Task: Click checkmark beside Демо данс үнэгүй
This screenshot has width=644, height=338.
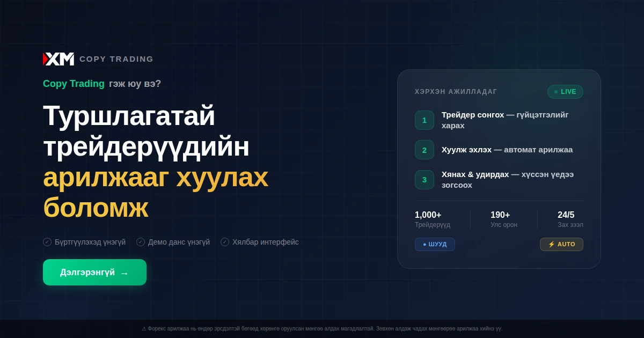Action: pyautogui.click(x=141, y=242)
